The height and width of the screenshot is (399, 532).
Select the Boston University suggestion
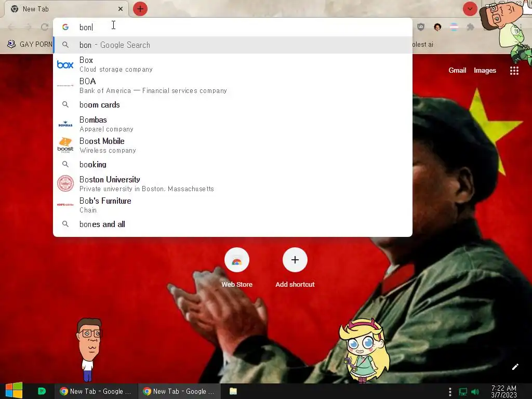pyautogui.click(x=233, y=183)
